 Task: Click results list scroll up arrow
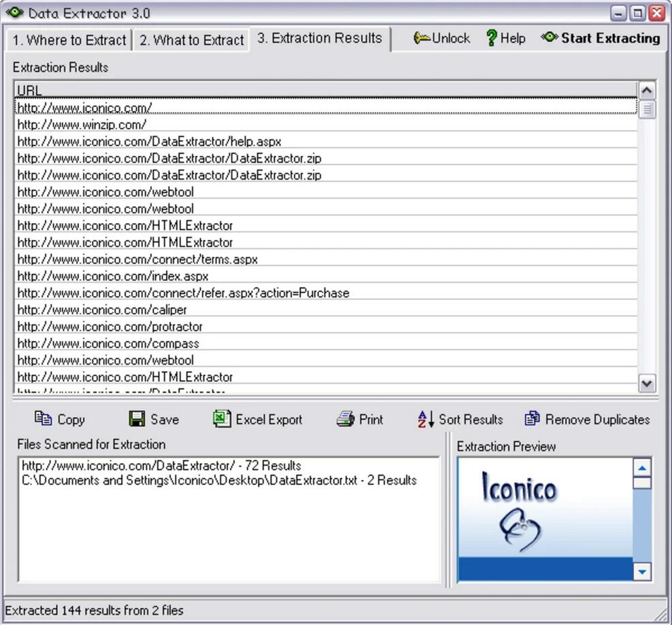point(647,90)
